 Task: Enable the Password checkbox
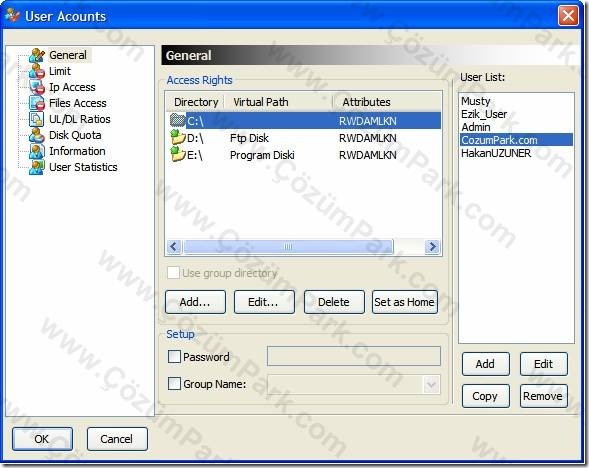tap(174, 356)
